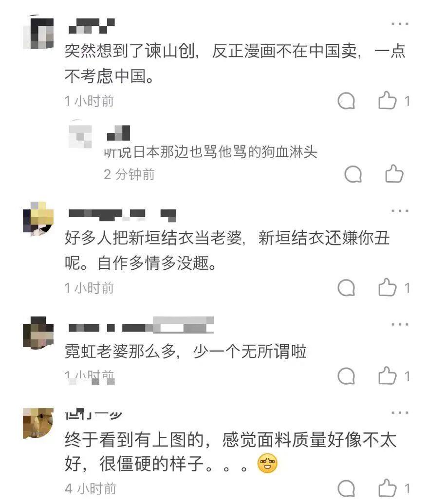This screenshot has height=504, width=426.
Task: Reply to the 很僵硬的样子 comment
Action: coord(346,488)
